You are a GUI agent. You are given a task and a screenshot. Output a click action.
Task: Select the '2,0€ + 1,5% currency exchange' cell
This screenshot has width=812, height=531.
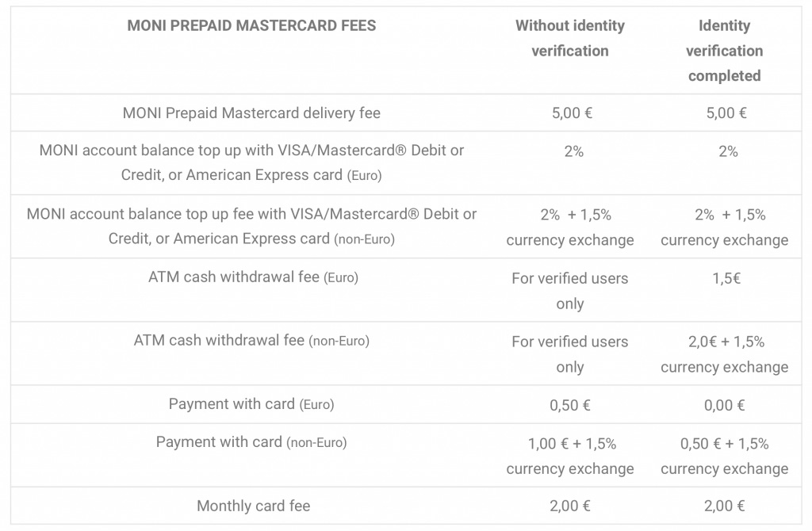point(725,354)
